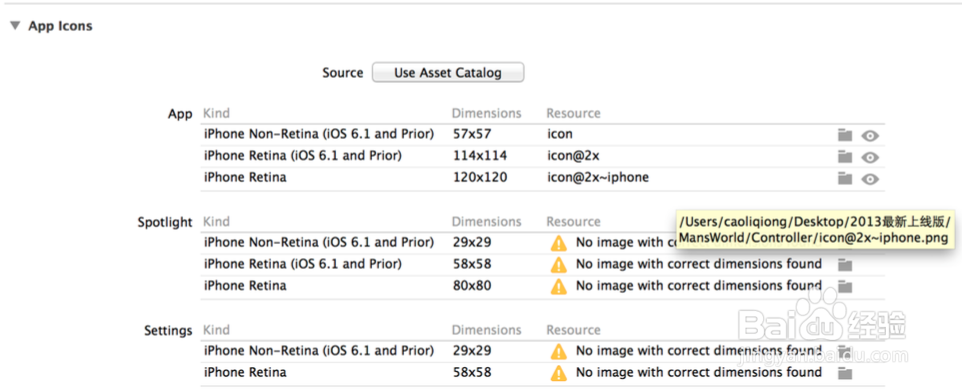Click the App table 'Kind' column header
Viewport: 962px width, 389px height.
pos(216,114)
